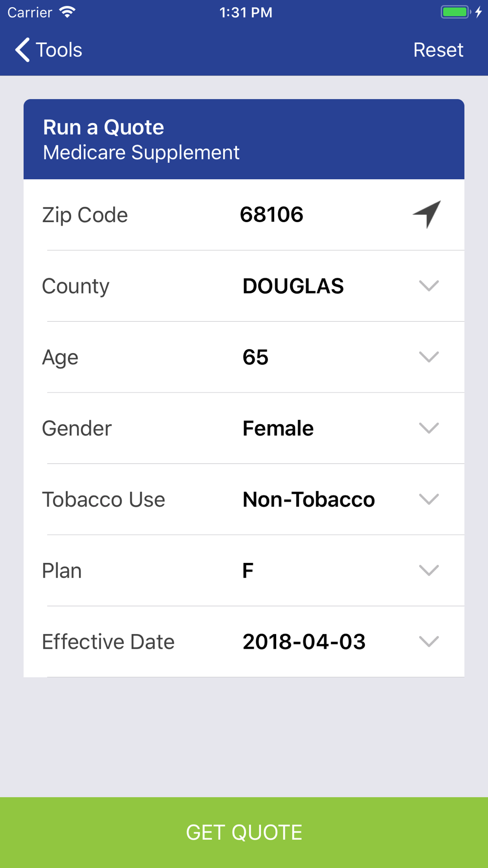Viewport: 488px width, 868px height.
Task: Open the Age dropdown chevron
Action: (428, 357)
